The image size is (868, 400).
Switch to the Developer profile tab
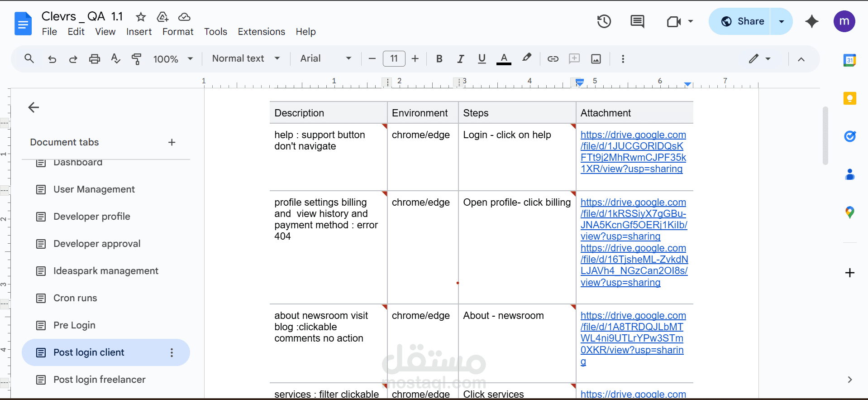click(x=106, y=217)
